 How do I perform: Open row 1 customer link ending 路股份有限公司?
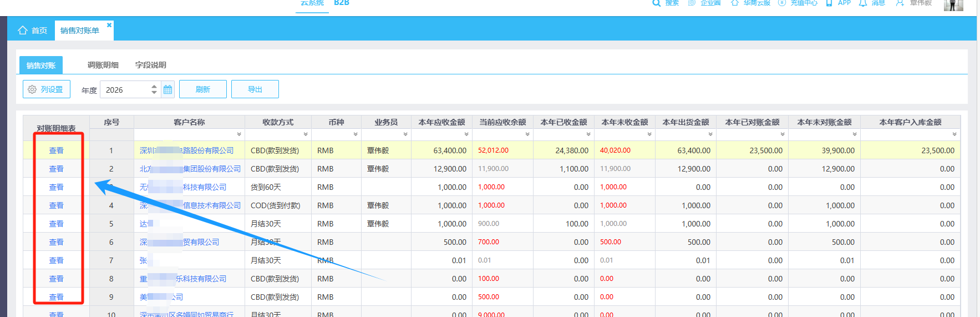(186, 150)
